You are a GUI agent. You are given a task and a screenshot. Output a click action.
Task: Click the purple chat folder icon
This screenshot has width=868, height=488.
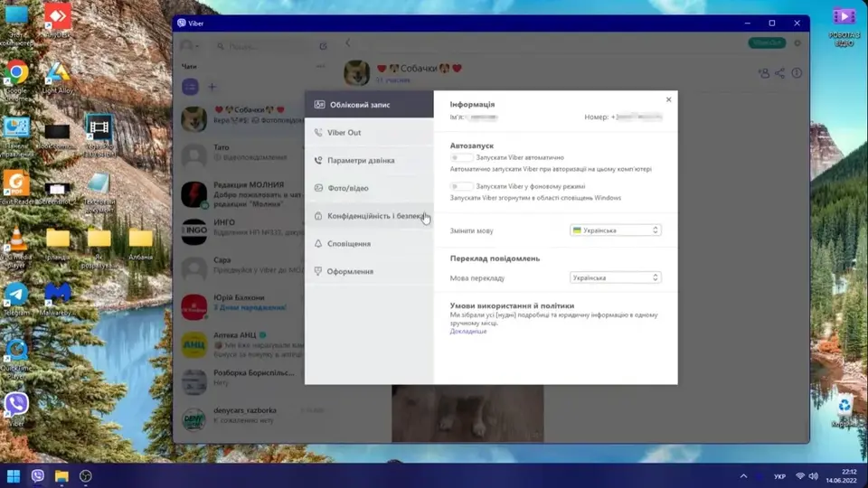(x=191, y=87)
